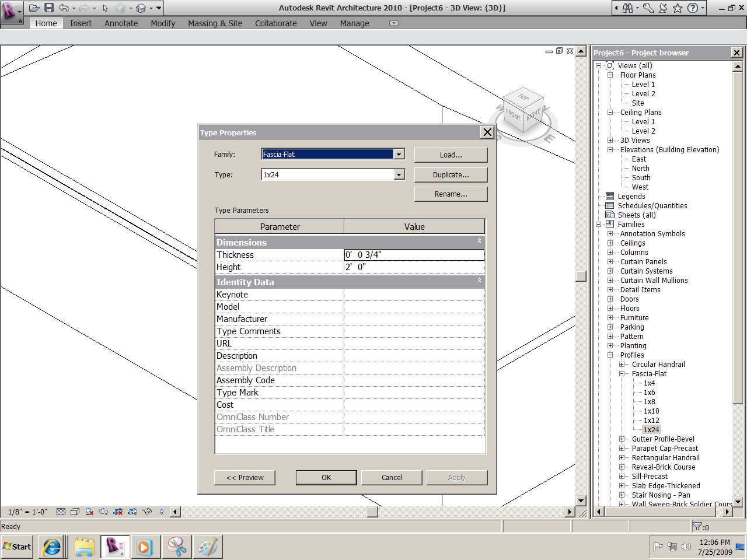
Task: Switch to the Annotate ribbon tab
Action: 121,23
